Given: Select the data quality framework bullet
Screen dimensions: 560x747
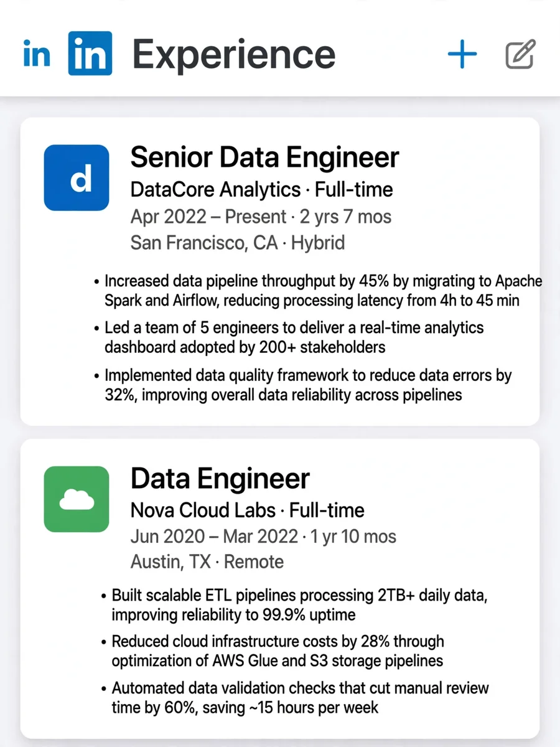Looking at the screenshot, I should coord(302,385).
